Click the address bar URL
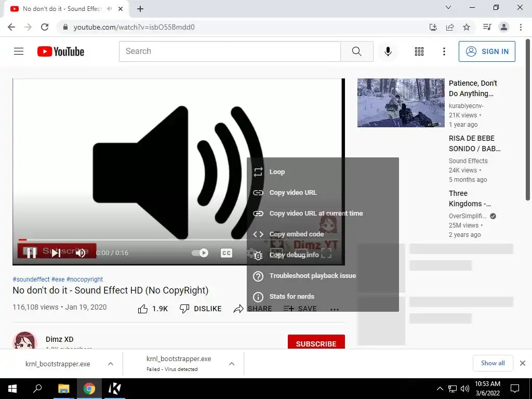The height and width of the screenshot is (399, 532). tap(134, 27)
